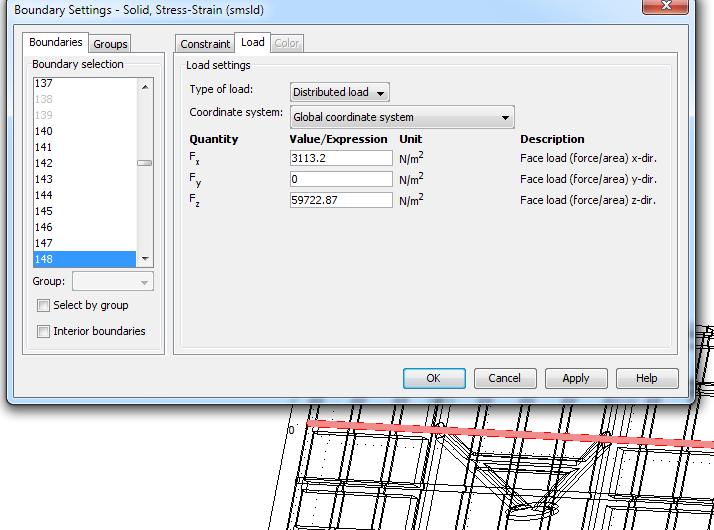Click the boundary list scroll up arrow
The height and width of the screenshot is (530, 714).
(x=145, y=87)
